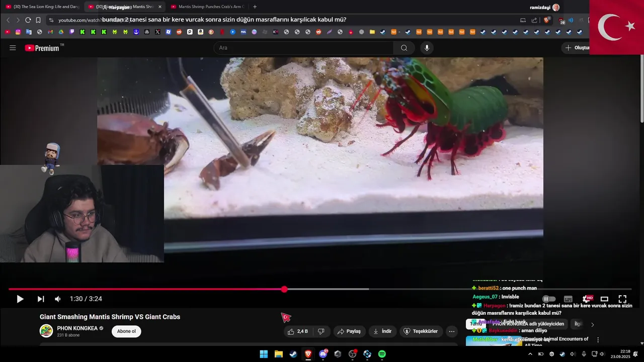Open options for Animal Encounters suggested video

pyautogui.click(x=598, y=340)
